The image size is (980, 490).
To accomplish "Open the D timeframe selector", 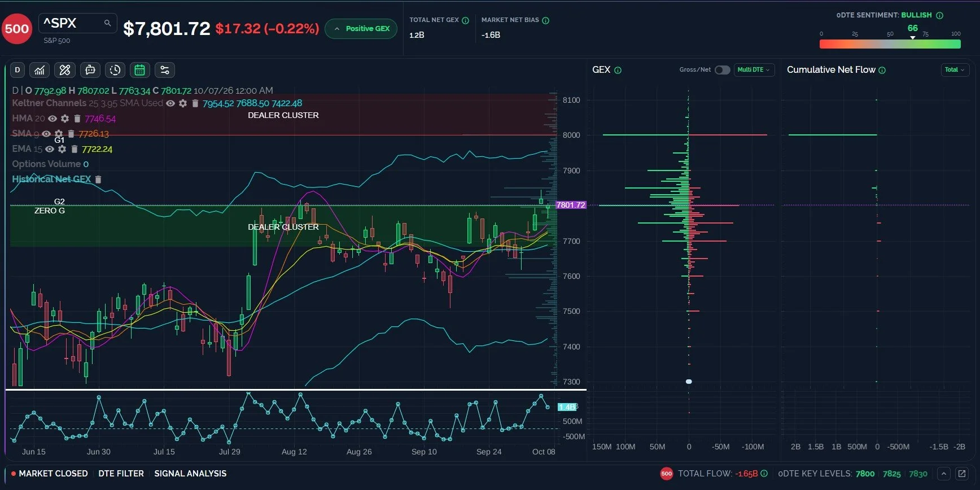I will (x=17, y=70).
